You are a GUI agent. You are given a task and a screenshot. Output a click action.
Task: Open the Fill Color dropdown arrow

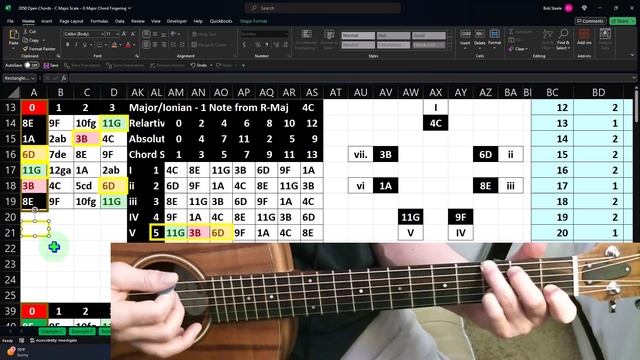pos(120,45)
